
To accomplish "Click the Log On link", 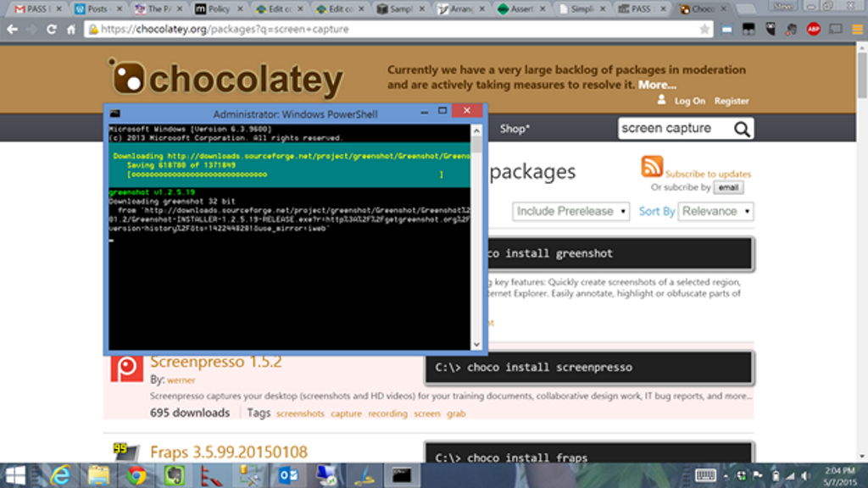I will pos(689,101).
